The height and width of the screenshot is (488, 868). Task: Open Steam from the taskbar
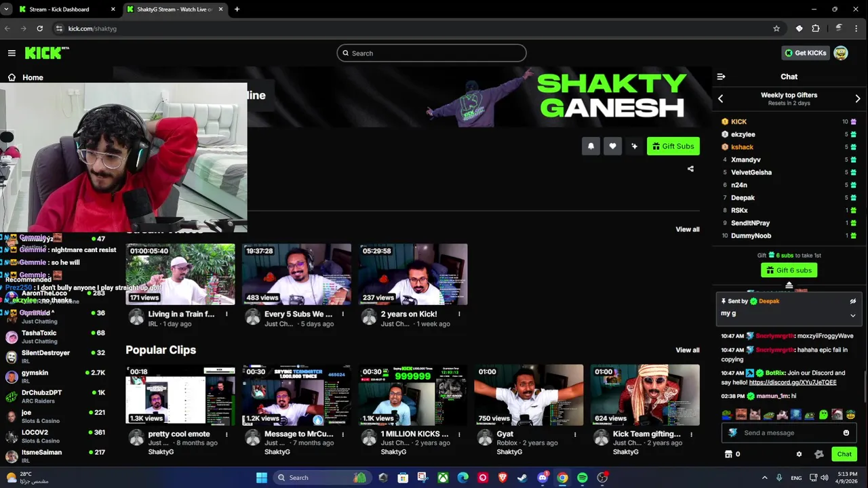point(522,478)
